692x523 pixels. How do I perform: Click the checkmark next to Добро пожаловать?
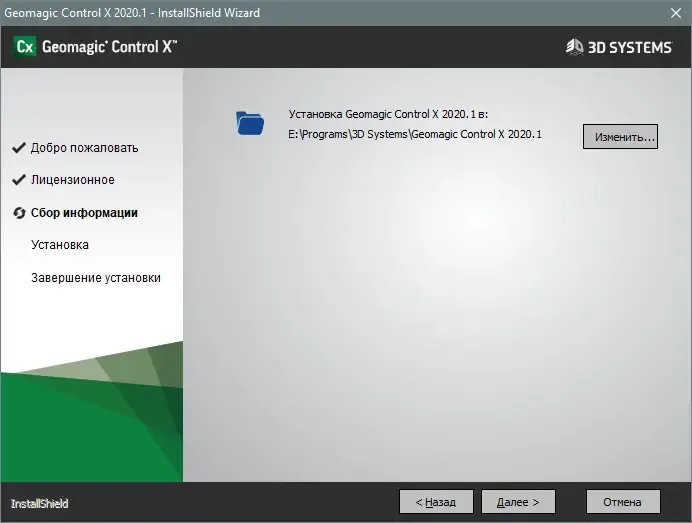point(19,148)
